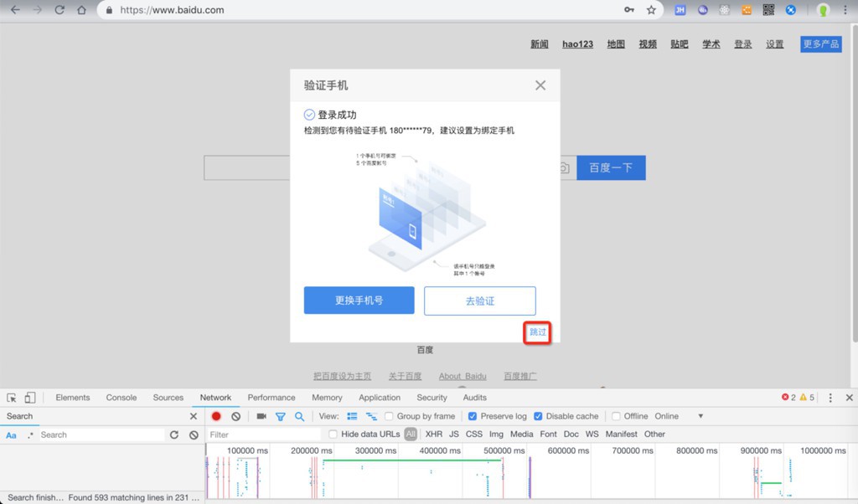Screen dimensions: 858x504
Task: Switch to the Sources tab
Action: click(168, 398)
